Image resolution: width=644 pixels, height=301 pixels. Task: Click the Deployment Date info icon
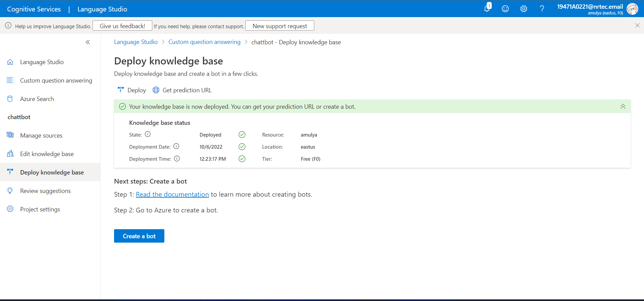coord(176,146)
